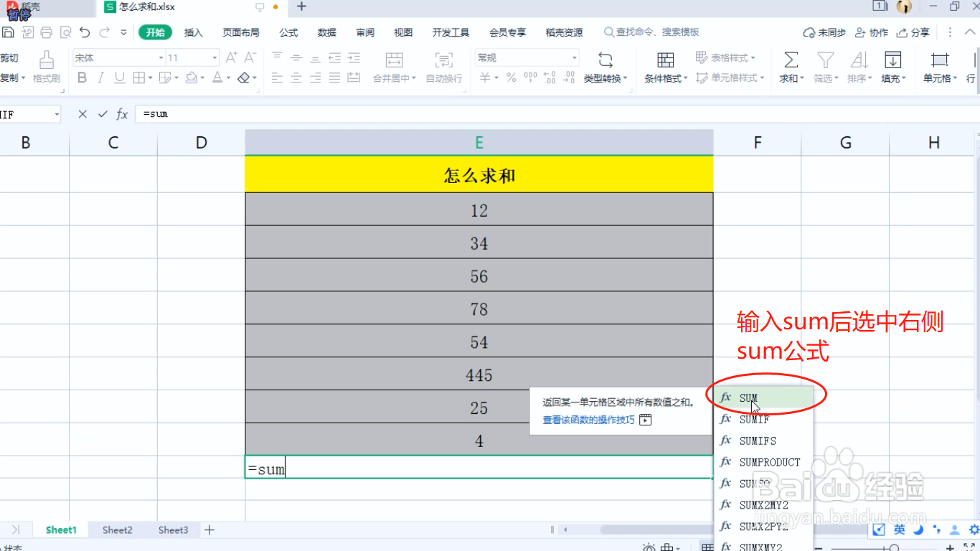Click the font color A swatch

click(x=218, y=77)
